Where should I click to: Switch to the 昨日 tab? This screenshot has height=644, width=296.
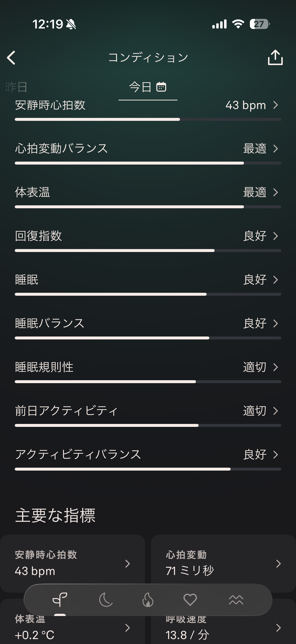[x=16, y=87]
